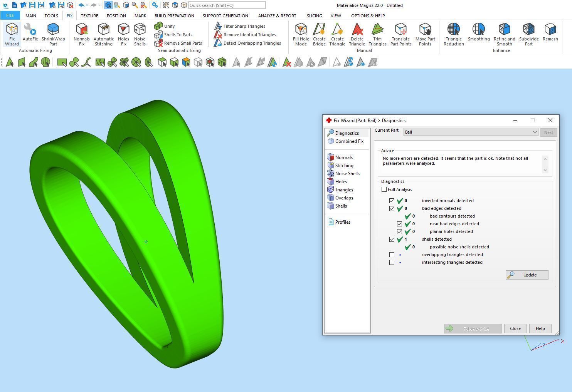This screenshot has height=392, width=572.
Task: Run Detect Overlapping Triangles
Action: click(247, 43)
